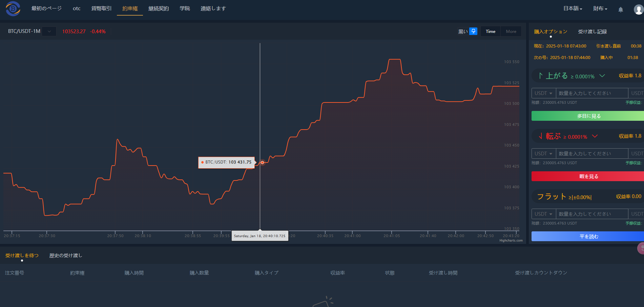
Task: Expand the green 上がる percentage chevron
Action: point(602,76)
